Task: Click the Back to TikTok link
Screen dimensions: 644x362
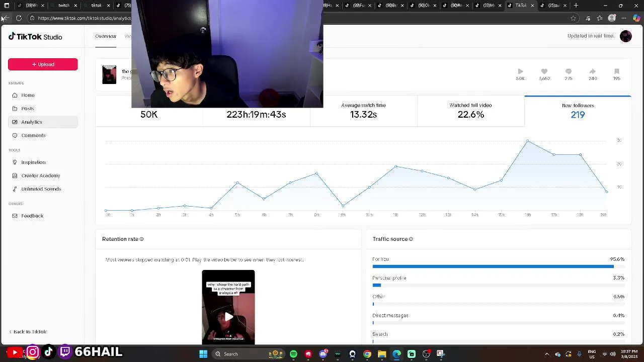Action: pyautogui.click(x=28, y=332)
